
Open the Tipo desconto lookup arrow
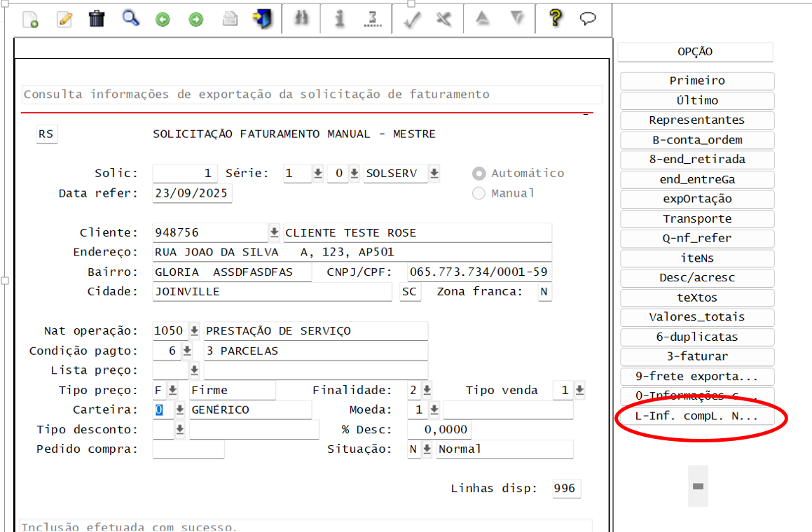(179, 430)
